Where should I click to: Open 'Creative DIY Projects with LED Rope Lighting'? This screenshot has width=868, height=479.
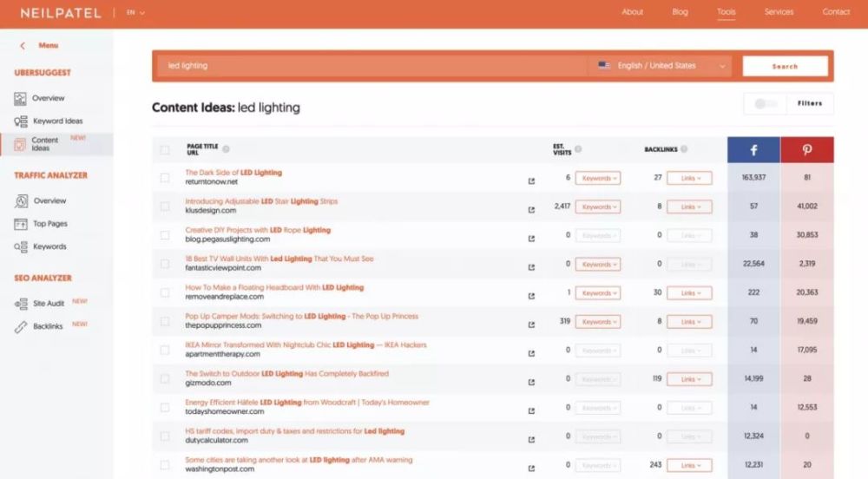pyautogui.click(x=258, y=230)
